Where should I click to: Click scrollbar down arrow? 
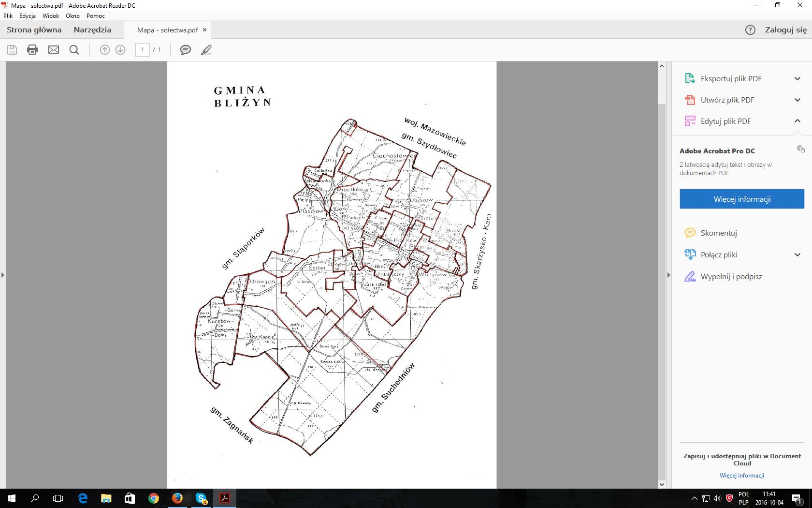tap(662, 484)
